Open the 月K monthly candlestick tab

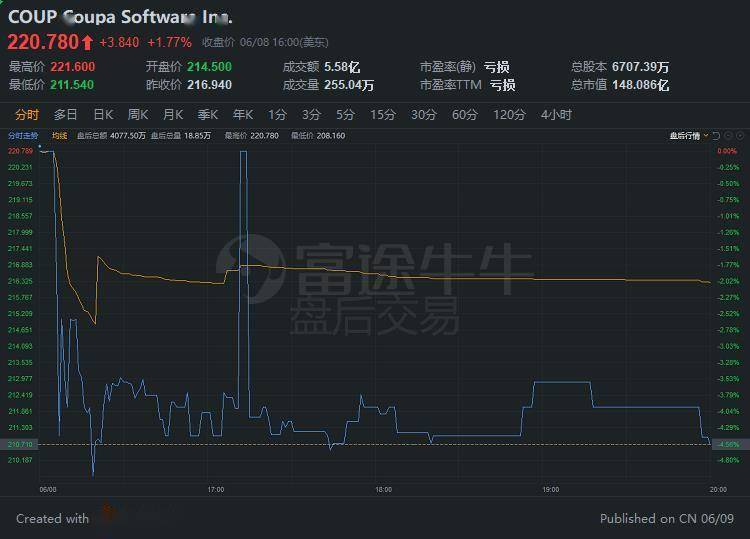[x=173, y=115]
